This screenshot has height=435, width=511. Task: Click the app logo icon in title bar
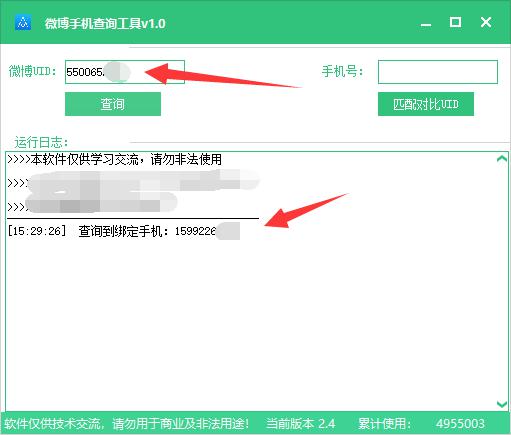coord(23,23)
